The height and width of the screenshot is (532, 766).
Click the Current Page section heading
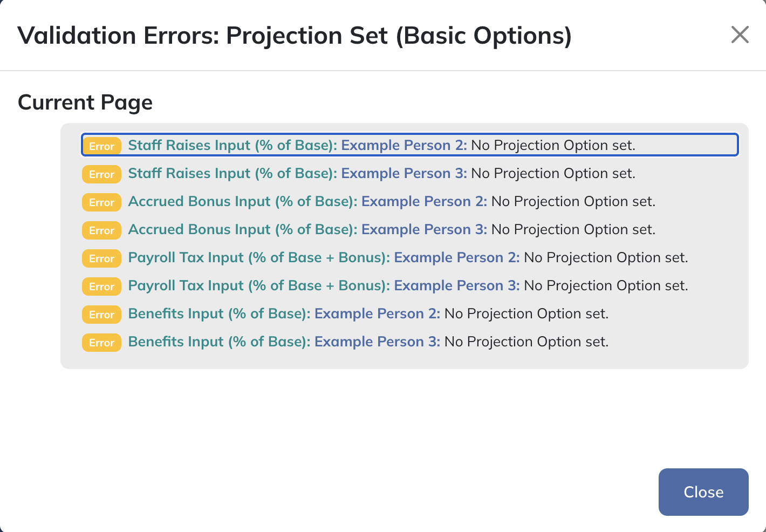click(85, 102)
